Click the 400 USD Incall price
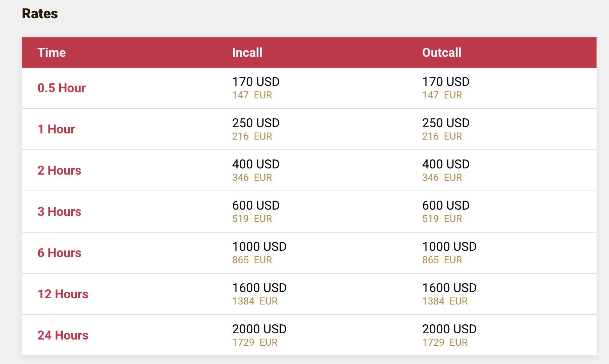609x364 pixels. 256,164
